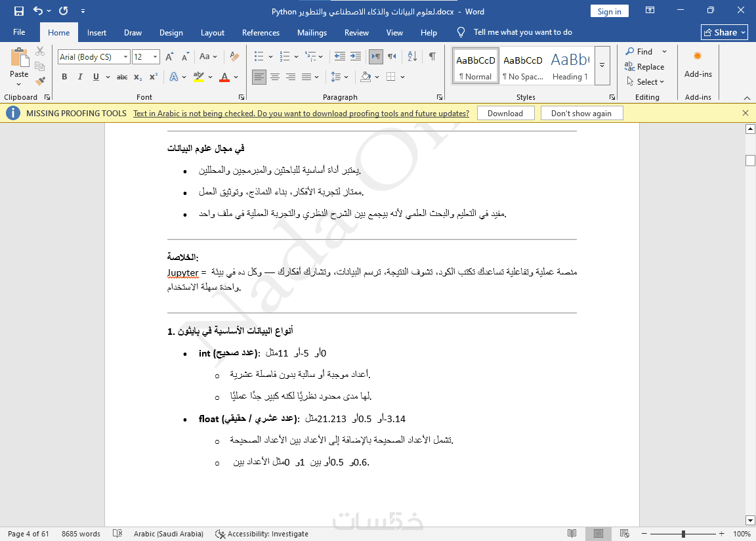The image size is (756, 541).
Task: Open the font name dropdown
Action: pyautogui.click(x=125, y=57)
